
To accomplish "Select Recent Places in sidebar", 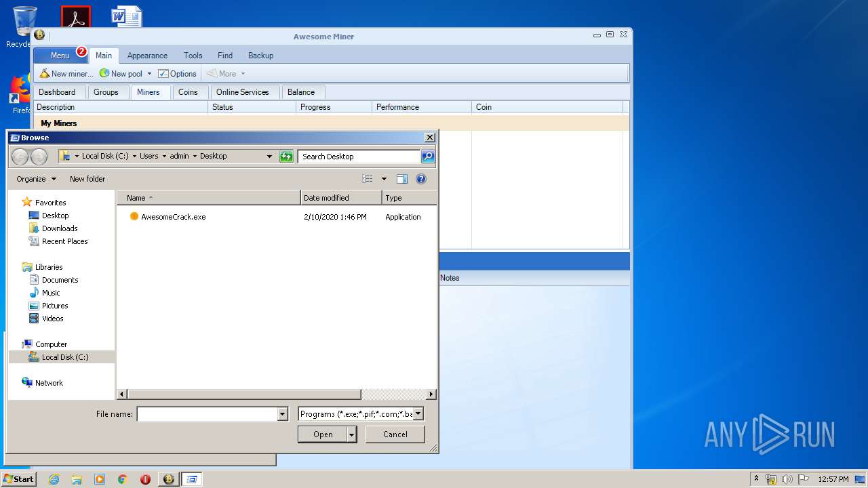I will (x=64, y=241).
